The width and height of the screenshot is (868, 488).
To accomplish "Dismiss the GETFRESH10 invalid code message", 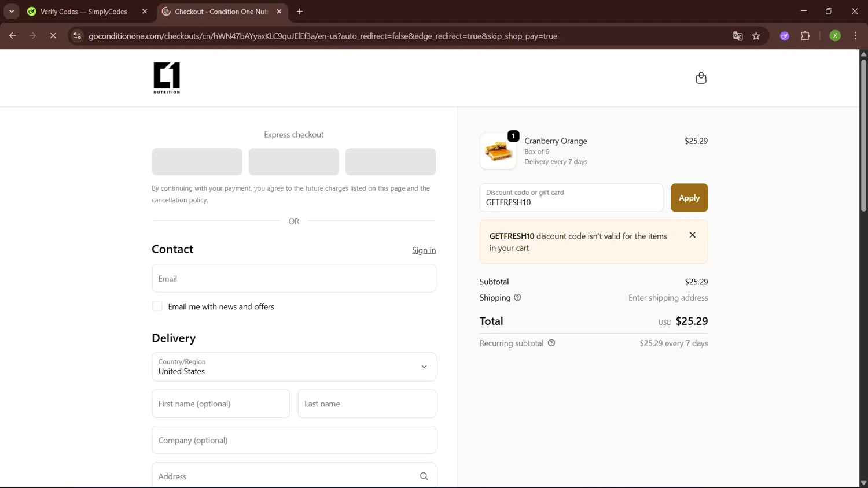I will click(x=692, y=235).
